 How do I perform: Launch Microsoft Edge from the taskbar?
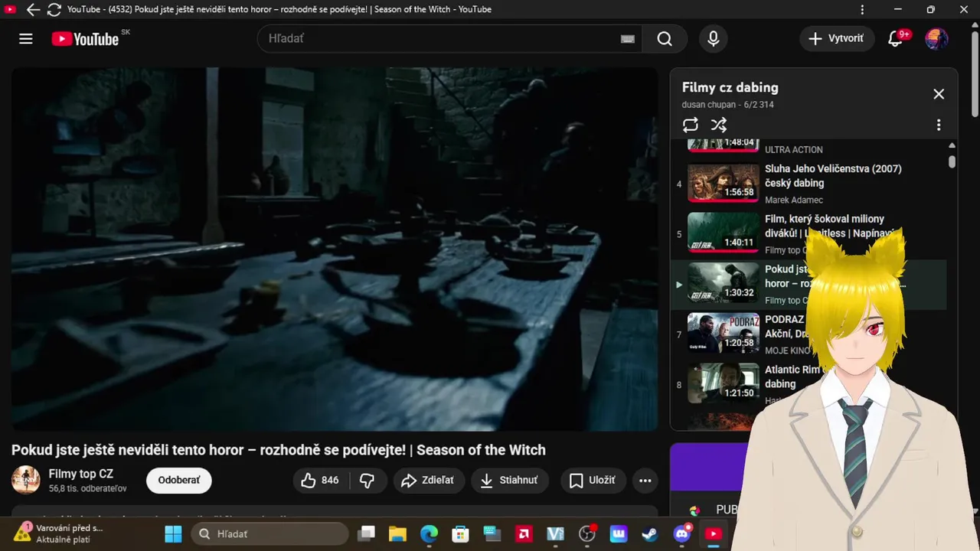(x=429, y=534)
